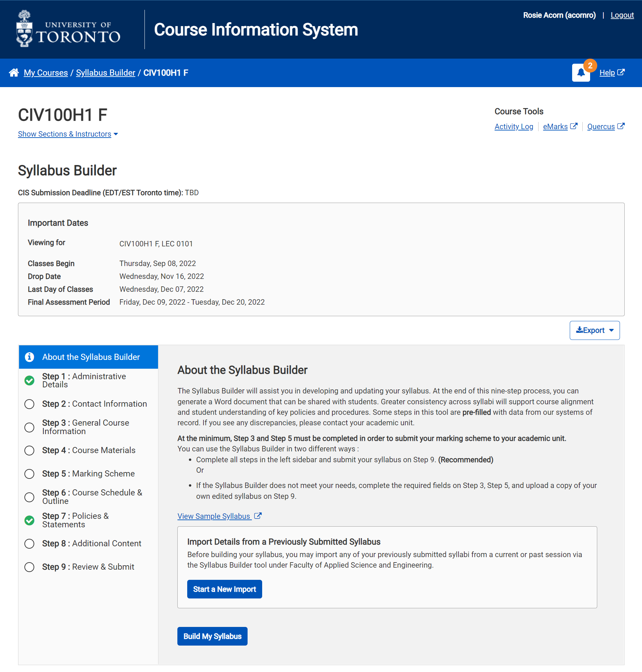Click the external link icon beside View Sample Syllabus
The width and height of the screenshot is (642, 672).
[258, 516]
